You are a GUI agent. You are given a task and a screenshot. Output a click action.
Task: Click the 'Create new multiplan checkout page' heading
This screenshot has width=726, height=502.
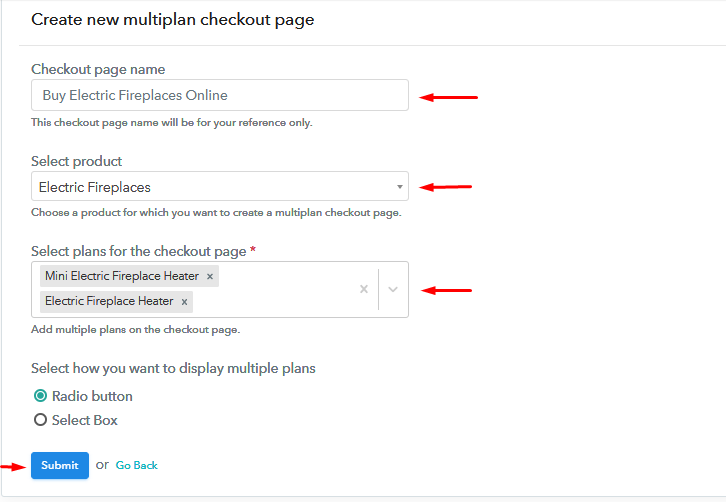(x=173, y=19)
